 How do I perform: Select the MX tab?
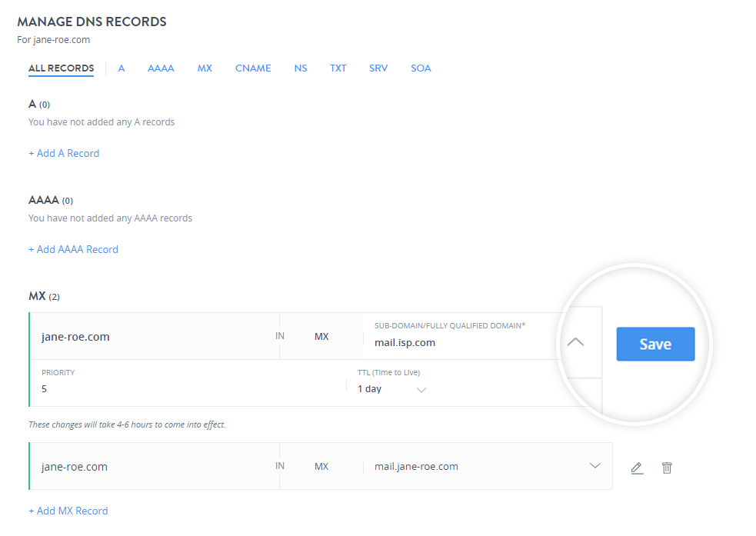(x=205, y=68)
